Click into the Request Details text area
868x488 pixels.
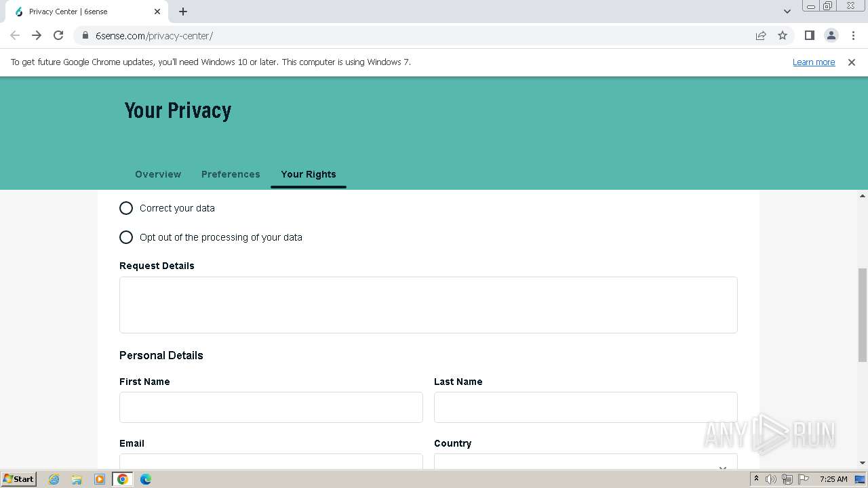tap(429, 305)
